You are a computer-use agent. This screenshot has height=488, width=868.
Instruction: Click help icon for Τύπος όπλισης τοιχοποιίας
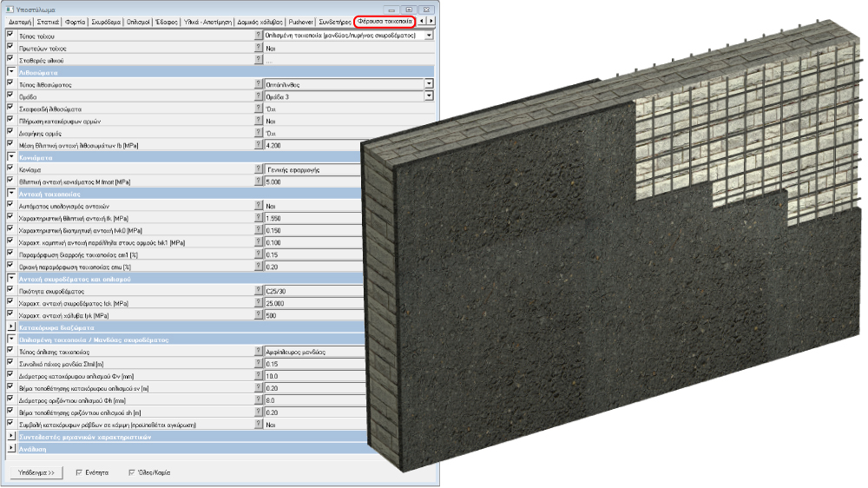(x=259, y=353)
